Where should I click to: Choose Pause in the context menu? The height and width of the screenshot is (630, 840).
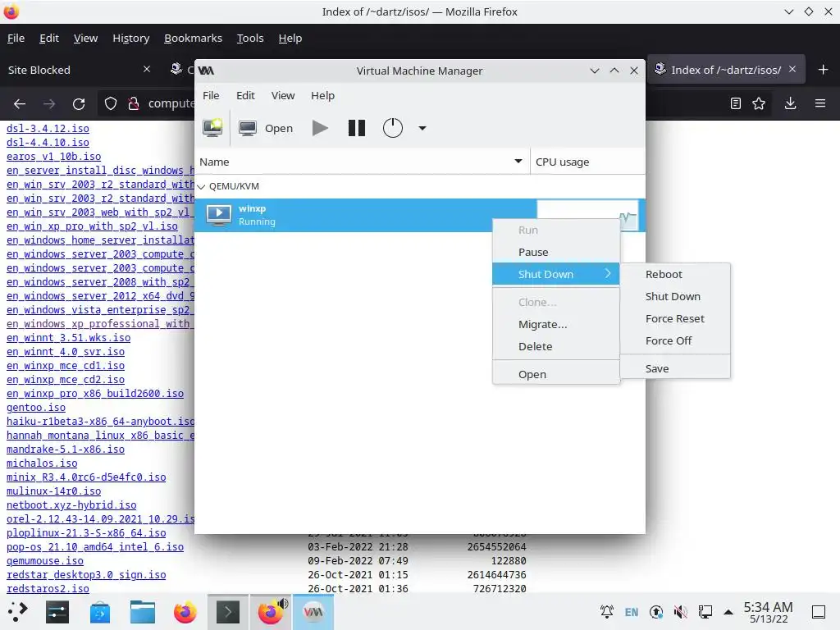[x=555, y=252]
